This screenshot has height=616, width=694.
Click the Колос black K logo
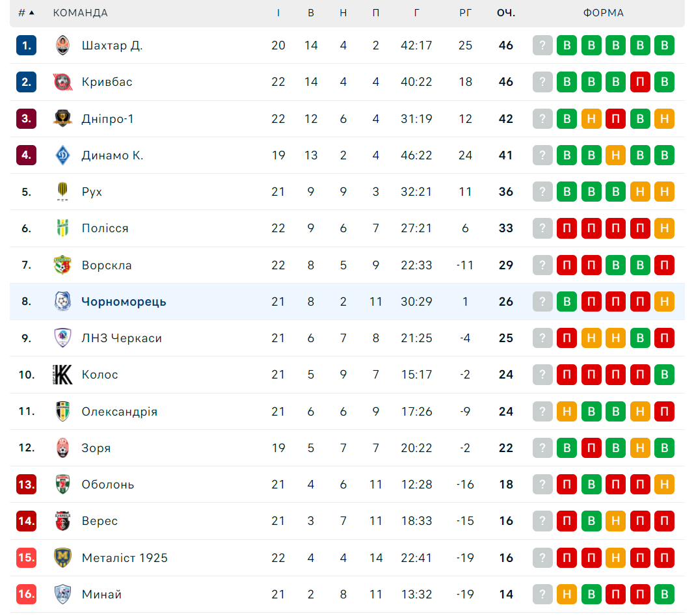62,375
